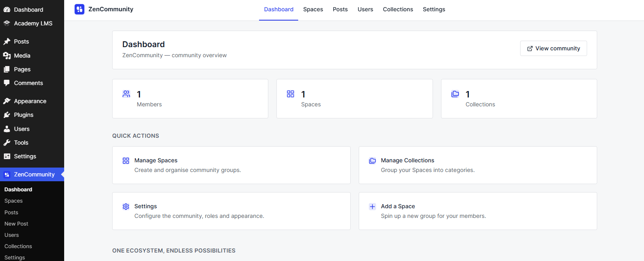Open Dashboard submenu under ZenCommunity

coord(18,189)
